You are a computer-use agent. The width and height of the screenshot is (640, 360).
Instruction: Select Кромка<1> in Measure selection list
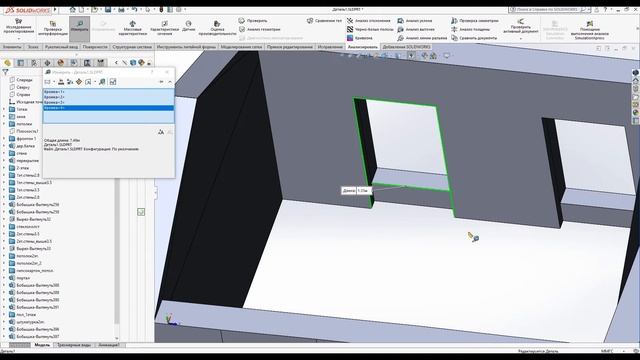pyautogui.click(x=108, y=92)
